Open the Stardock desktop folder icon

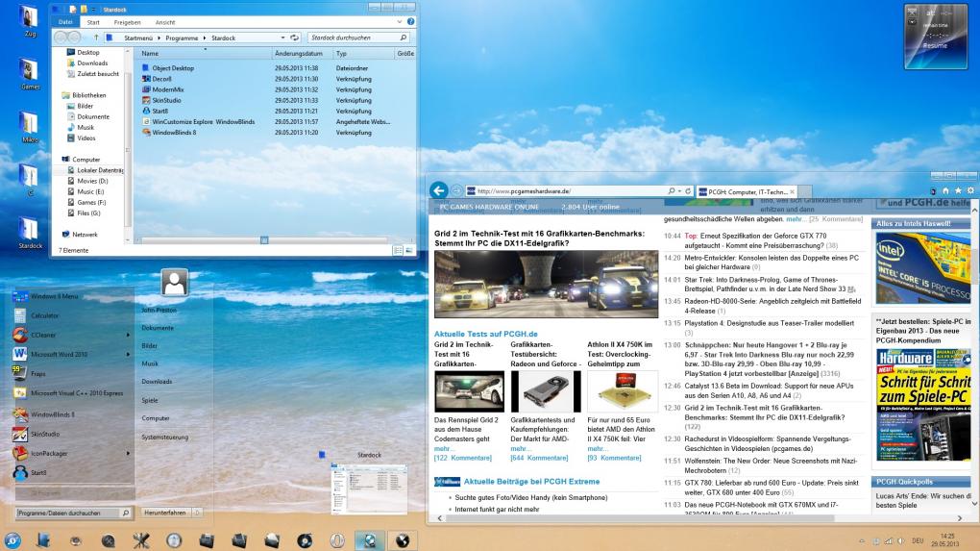[x=30, y=233]
